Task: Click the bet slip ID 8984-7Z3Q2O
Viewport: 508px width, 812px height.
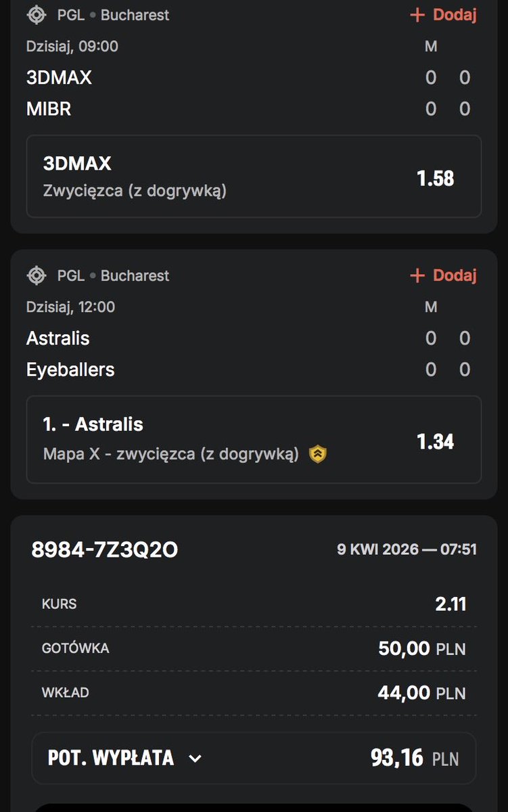Action: (x=105, y=550)
